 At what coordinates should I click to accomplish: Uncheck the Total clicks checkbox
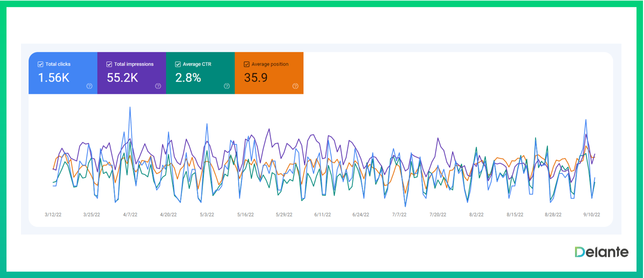click(x=40, y=64)
